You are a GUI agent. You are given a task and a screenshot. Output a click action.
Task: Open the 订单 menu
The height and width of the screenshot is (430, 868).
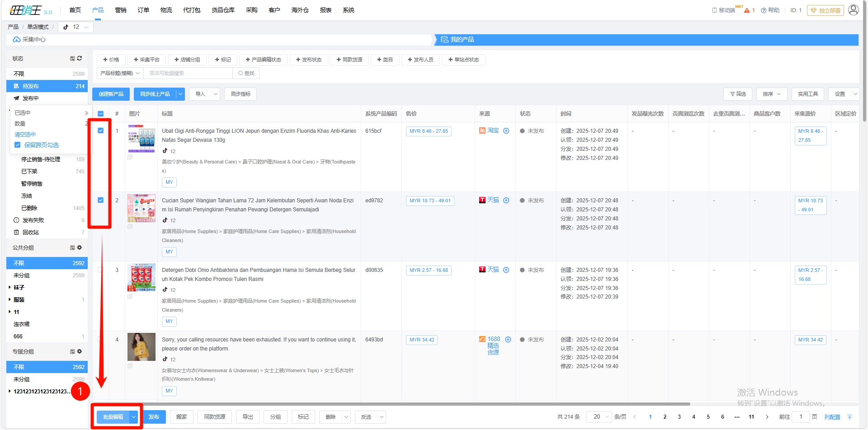coord(143,10)
